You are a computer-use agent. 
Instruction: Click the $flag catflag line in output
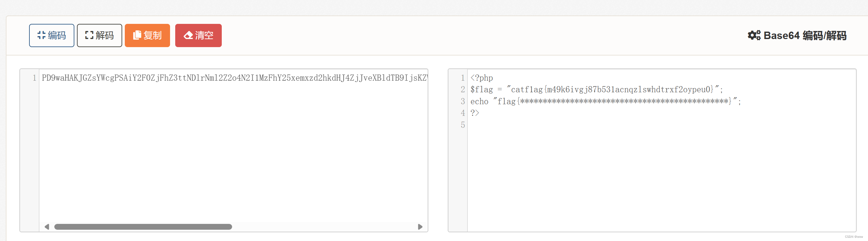click(x=596, y=90)
